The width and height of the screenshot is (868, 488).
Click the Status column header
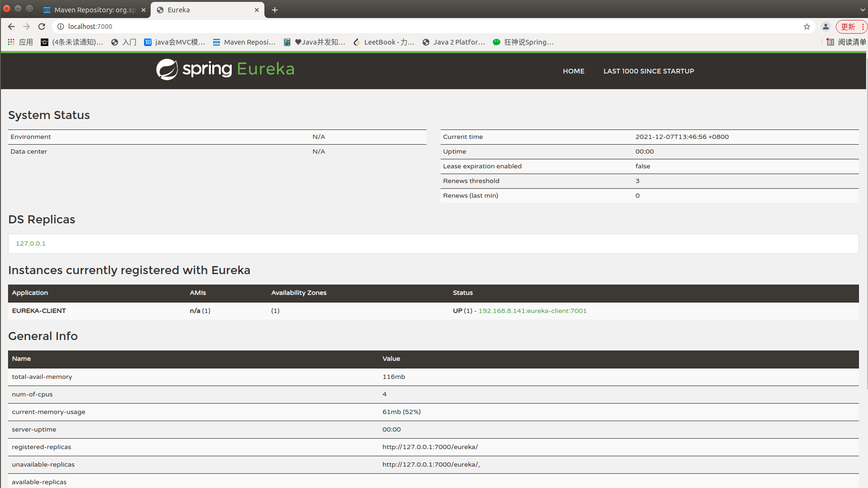(x=463, y=293)
